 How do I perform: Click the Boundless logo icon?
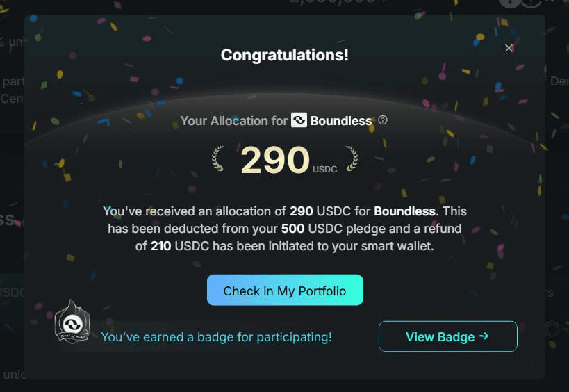(x=299, y=120)
